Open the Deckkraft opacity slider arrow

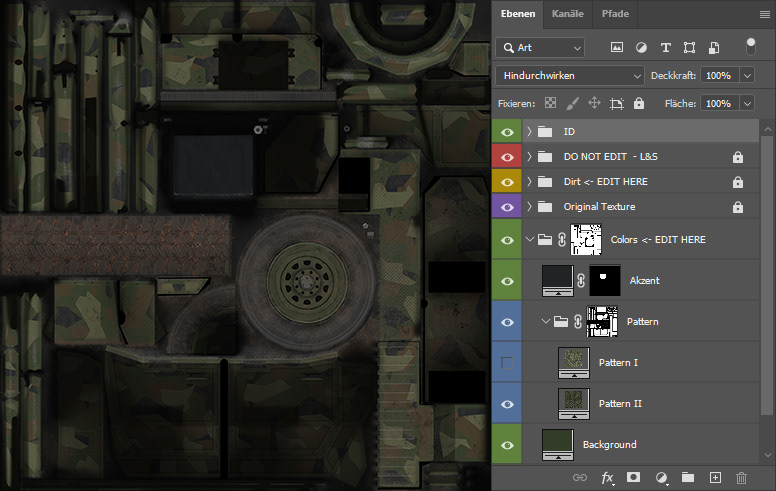click(747, 76)
